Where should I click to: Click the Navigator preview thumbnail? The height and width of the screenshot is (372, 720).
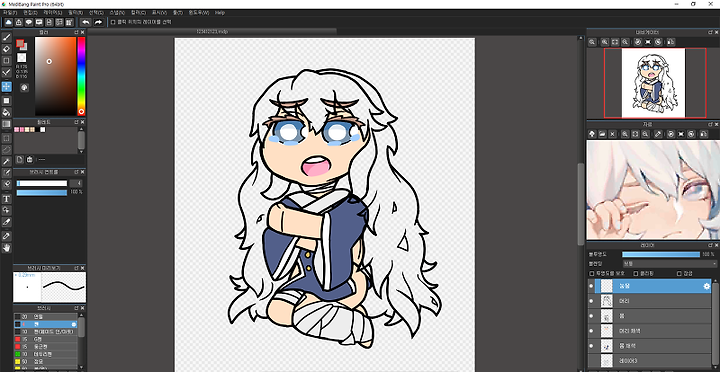(x=653, y=83)
